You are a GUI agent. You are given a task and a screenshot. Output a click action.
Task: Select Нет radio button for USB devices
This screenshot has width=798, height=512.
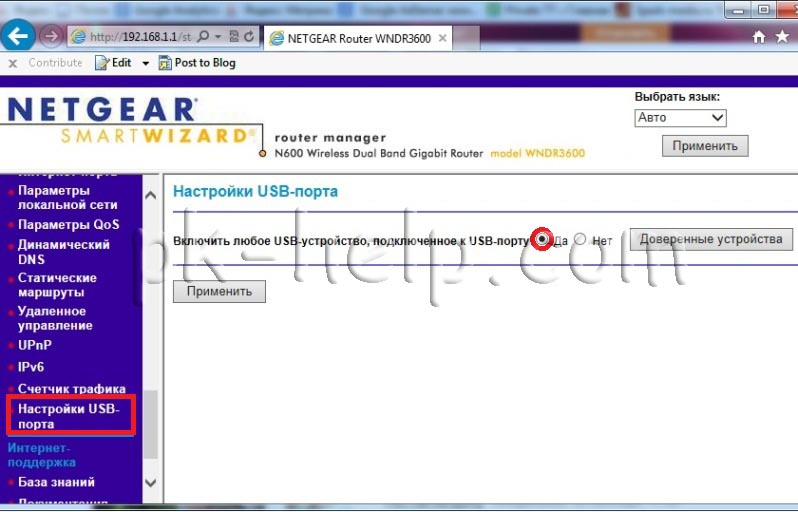pyautogui.click(x=580, y=239)
